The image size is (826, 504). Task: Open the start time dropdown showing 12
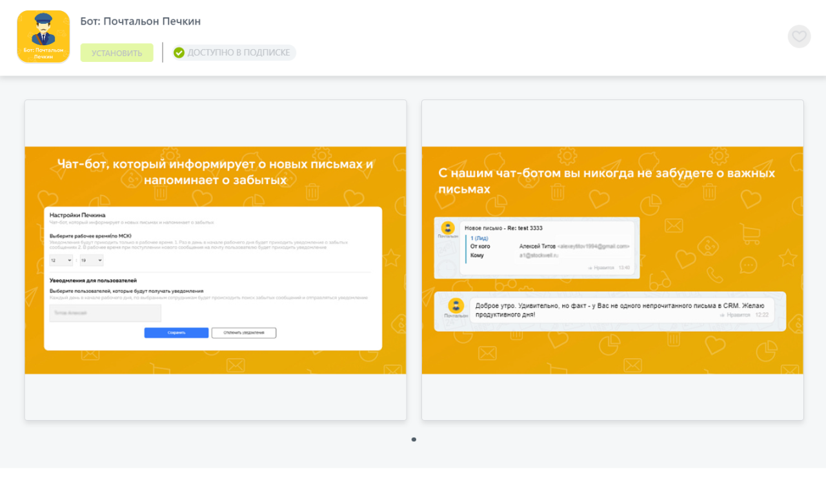60,260
